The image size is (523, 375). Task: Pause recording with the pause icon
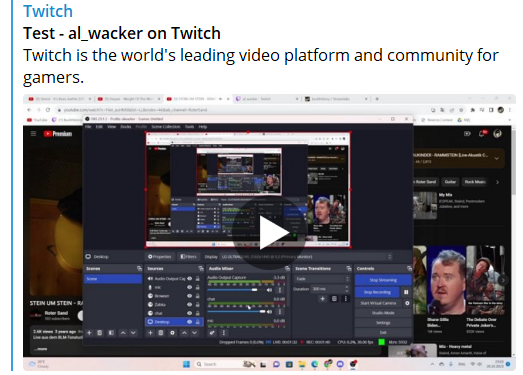coord(406,292)
